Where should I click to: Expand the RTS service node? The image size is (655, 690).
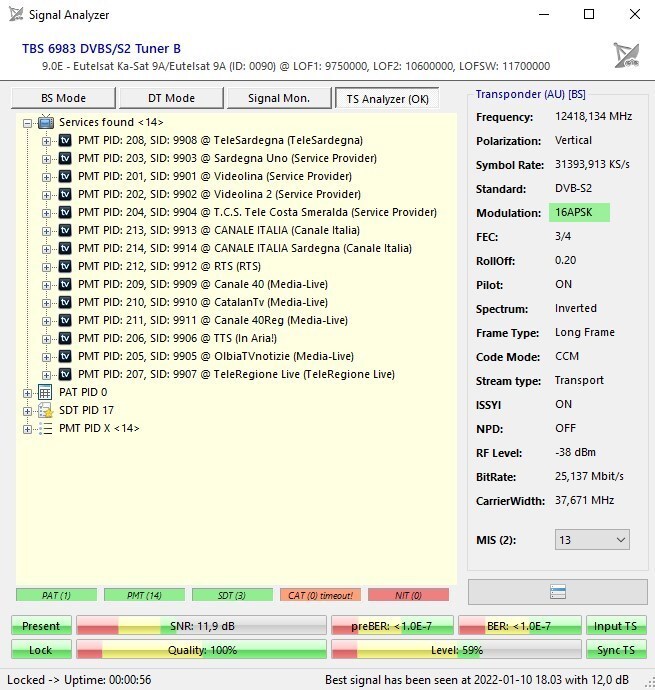click(x=46, y=268)
